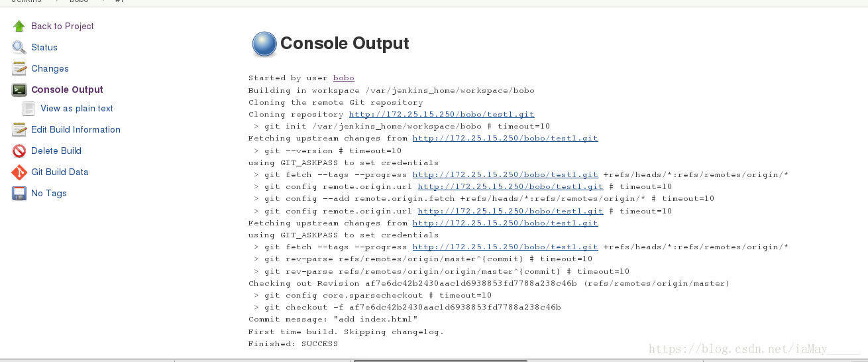The image size is (868, 362).
Task: Click the 'git init /var/jenkins_home/workspace/bobo' log line
Action: pyautogui.click(x=402, y=127)
